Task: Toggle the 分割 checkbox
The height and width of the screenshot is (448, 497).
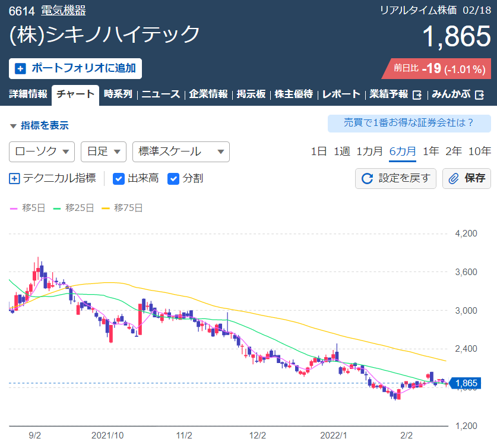Action: point(173,178)
